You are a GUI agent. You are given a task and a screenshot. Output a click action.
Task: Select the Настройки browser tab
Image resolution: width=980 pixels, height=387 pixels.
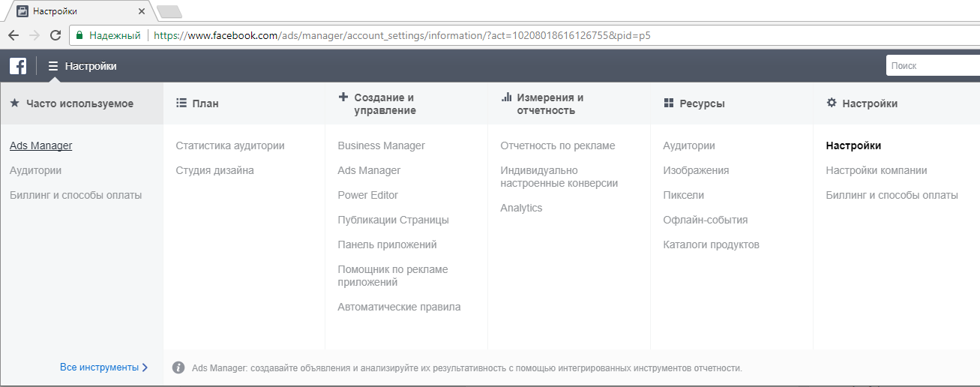tap(79, 11)
